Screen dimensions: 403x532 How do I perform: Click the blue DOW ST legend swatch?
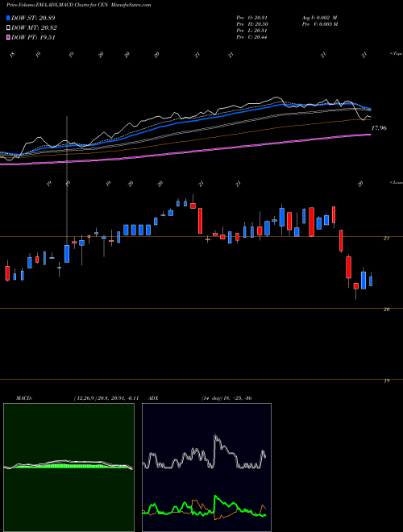[x=9, y=18]
